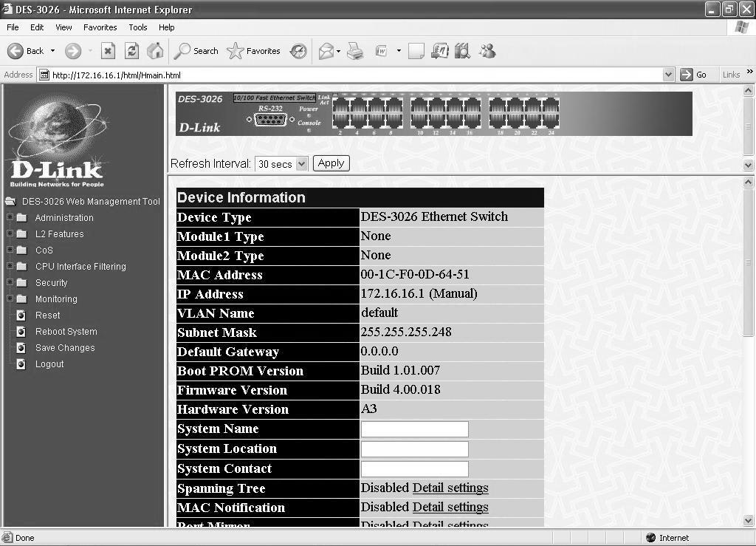Go back with the Back arrow icon
The height and width of the screenshot is (546, 756).
(x=15, y=51)
